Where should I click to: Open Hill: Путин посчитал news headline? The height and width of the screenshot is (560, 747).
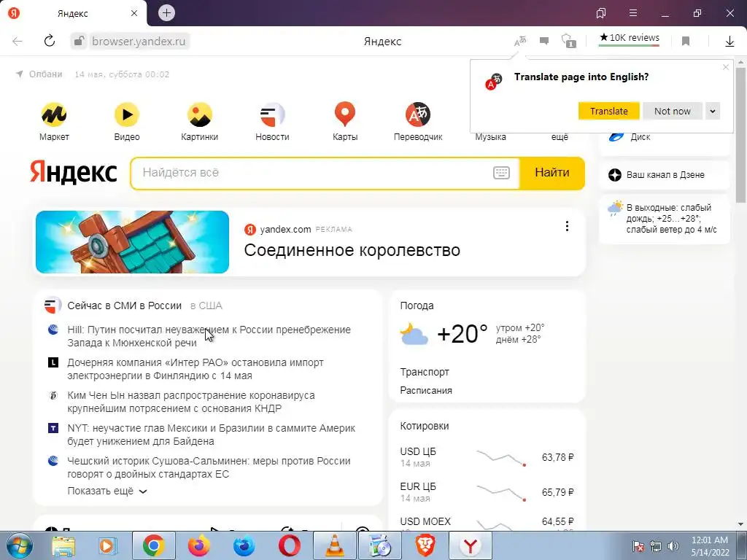point(209,336)
